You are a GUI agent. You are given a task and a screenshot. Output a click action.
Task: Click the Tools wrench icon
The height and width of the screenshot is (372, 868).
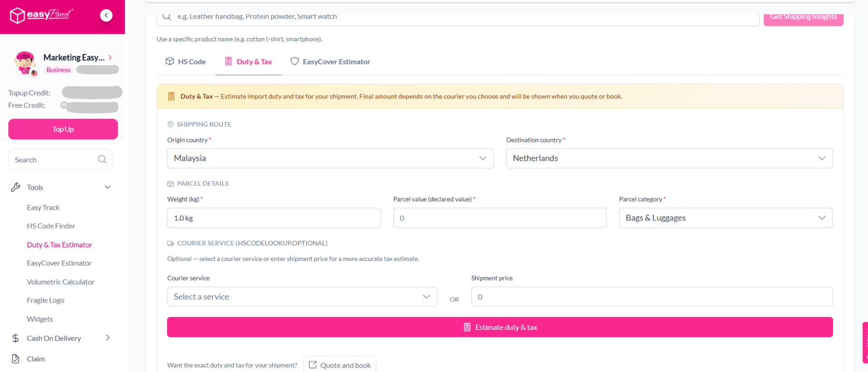(15, 187)
